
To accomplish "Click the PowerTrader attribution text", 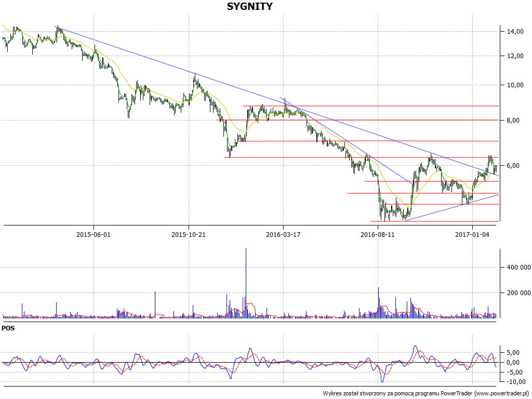I will coord(426,394).
